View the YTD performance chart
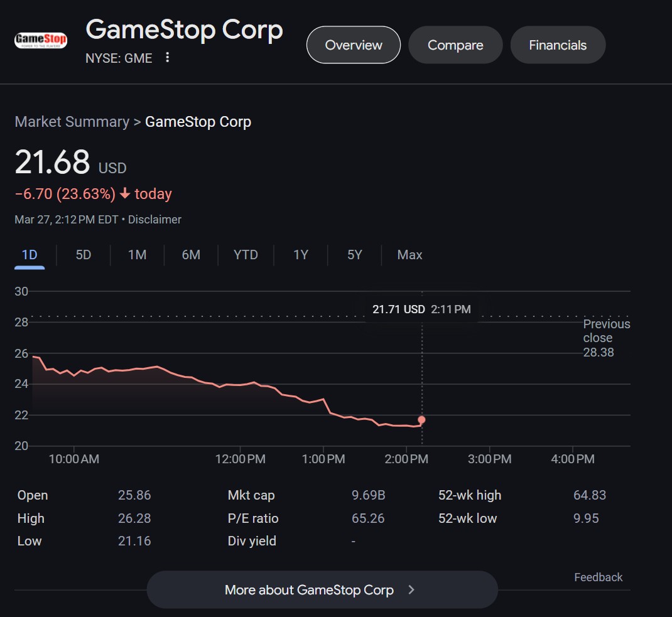This screenshot has height=617, width=672. [x=245, y=255]
